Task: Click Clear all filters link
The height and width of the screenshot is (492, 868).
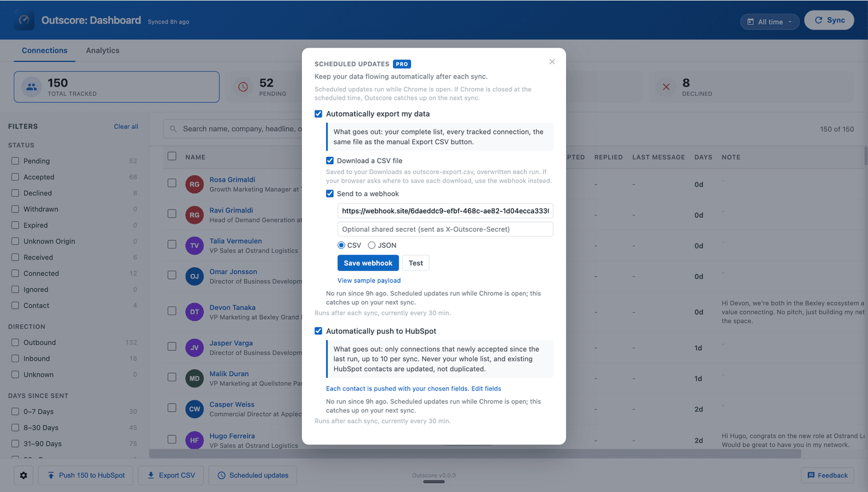Action: point(126,126)
